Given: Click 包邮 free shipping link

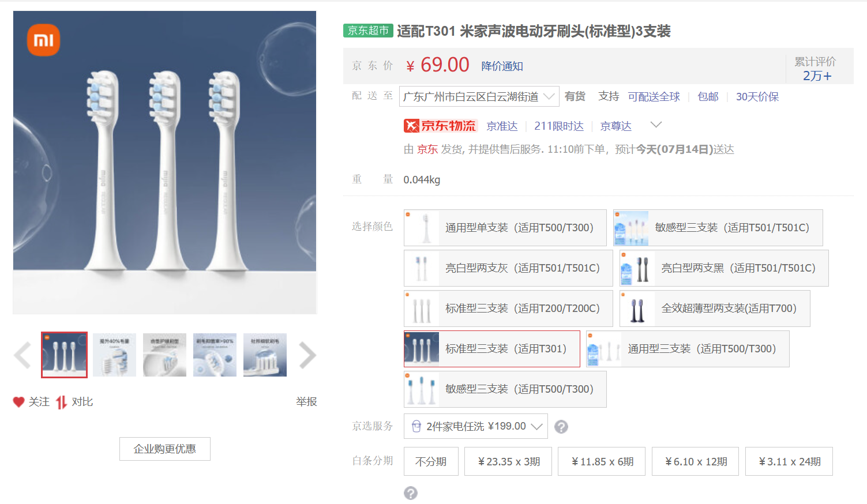Looking at the screenshot, I should (x=708, y=97).
